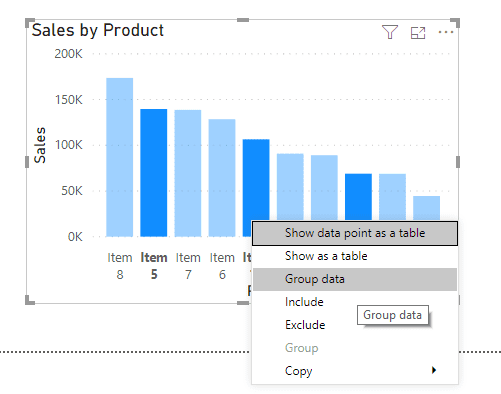
Task: Click the 100K axis value
Action: 68,145
